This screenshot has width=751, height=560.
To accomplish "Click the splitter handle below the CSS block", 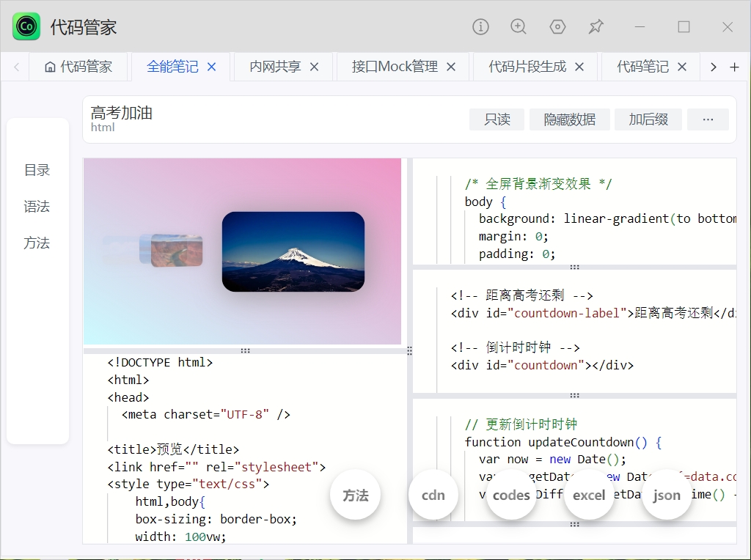I will (x=575, y=267).
